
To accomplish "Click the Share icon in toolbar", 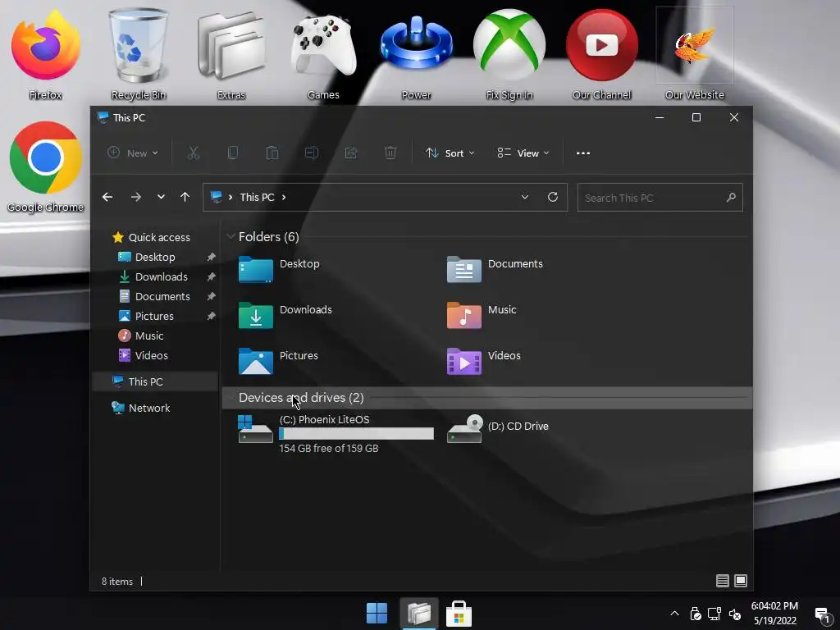I will pyautogui.click(x=351, y=153).
